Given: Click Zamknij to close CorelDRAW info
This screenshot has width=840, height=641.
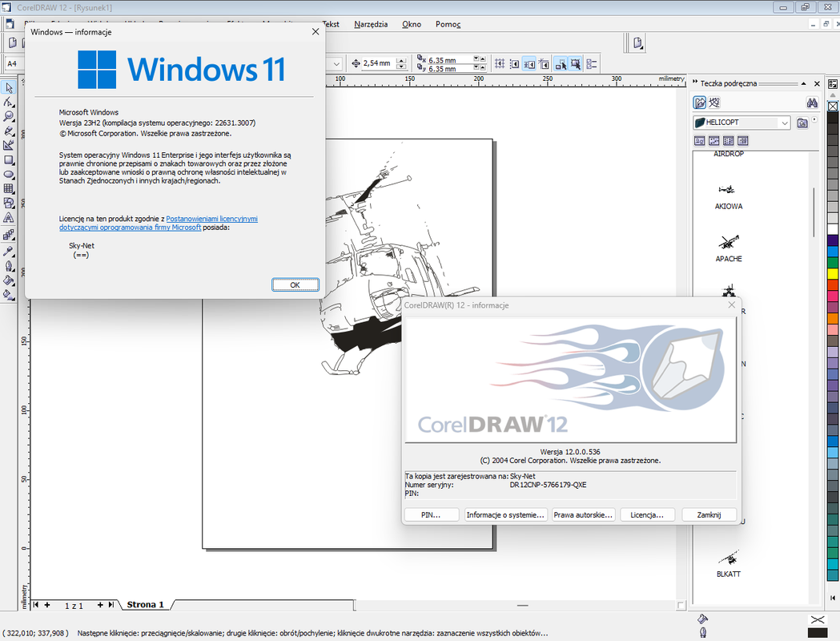Looking at the screenshot, I should click(x=709, y=514).
